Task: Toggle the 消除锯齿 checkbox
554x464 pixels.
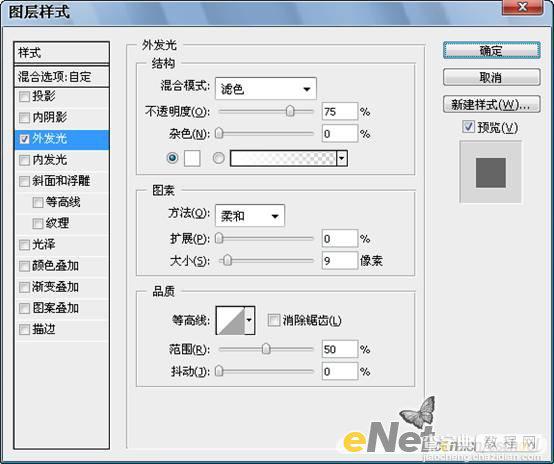Action: pyautogui.click(x=274, y=321)
